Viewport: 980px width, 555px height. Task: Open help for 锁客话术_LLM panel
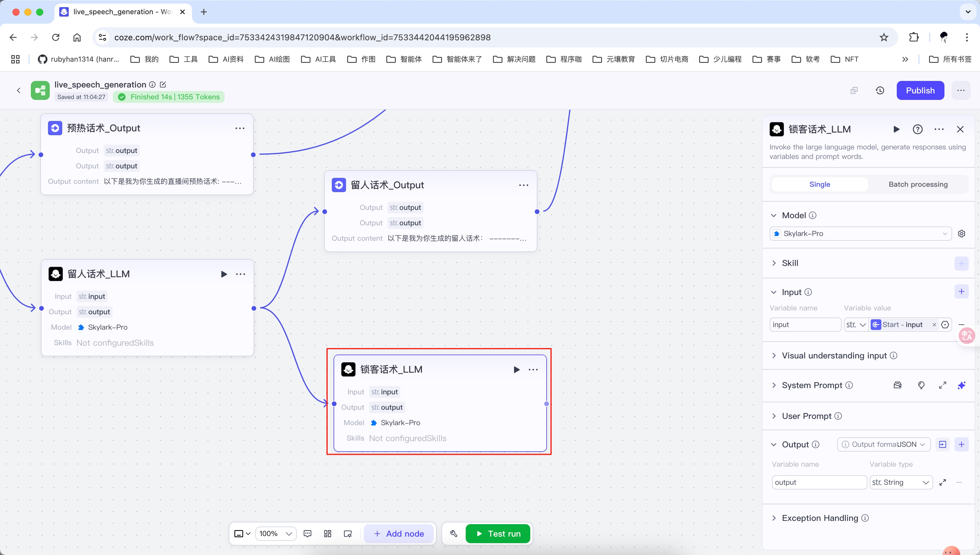tap(917, 129)
